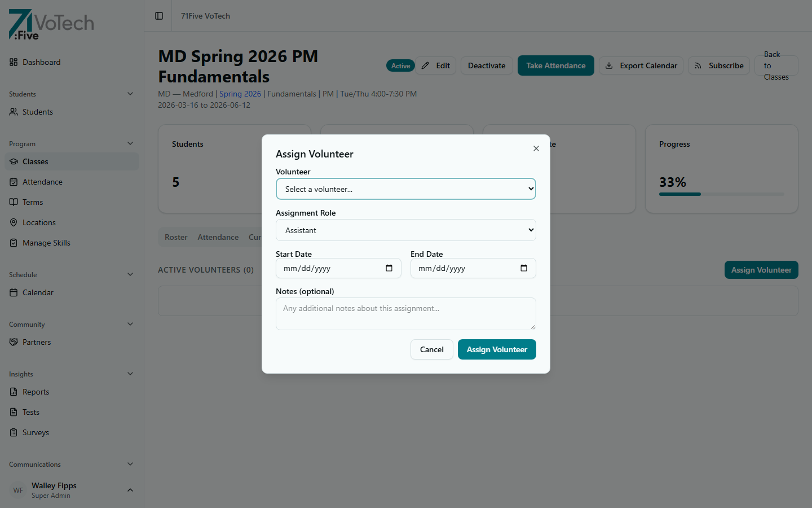Screen dimensions: 812x508
Task: Click the Classes sidebar icon
Action: pos(14,161)
